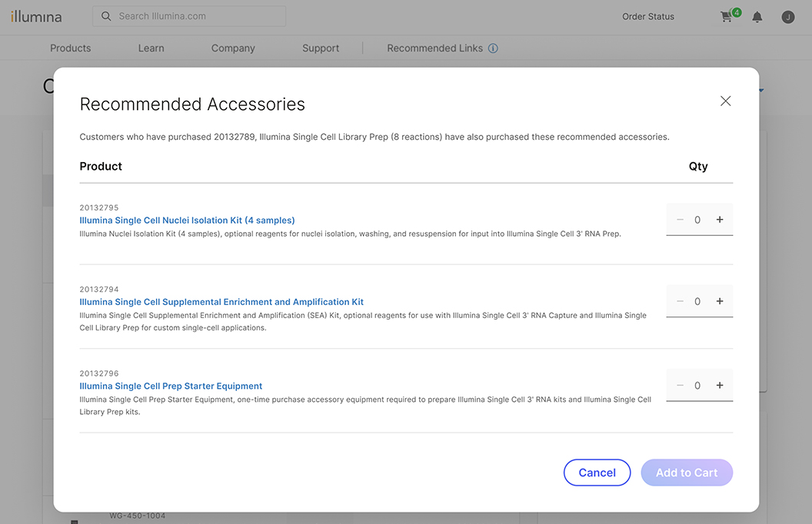Image resolution: width=812 pixels, height=524 pixels.
Task: Open the shopping cart icon
Action: tap(727, 17)
